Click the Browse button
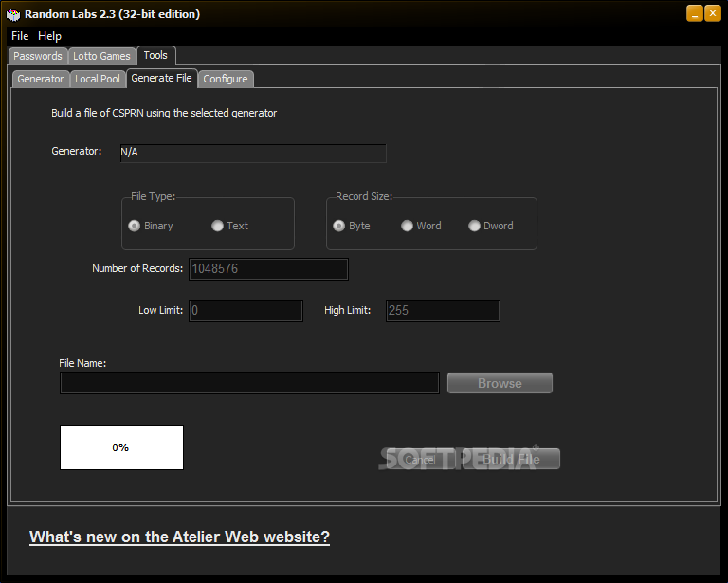The width and height of the screenshot is (728, 583). (500, 383)
